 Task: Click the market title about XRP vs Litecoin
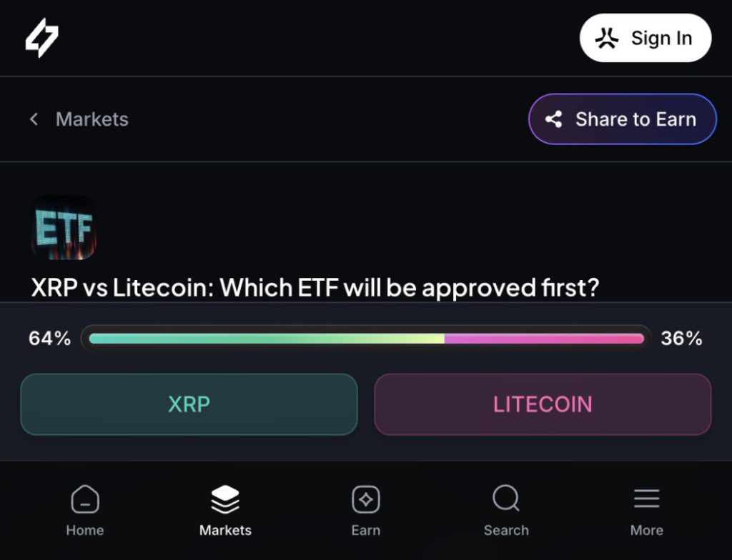tap(315, 288)
